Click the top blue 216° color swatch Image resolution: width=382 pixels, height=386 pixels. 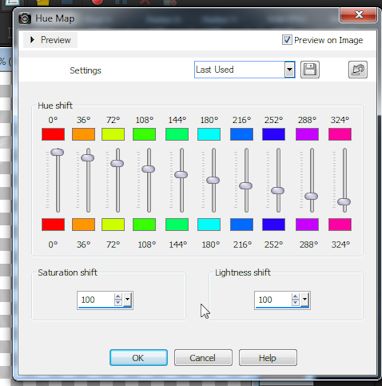[242, 134]
